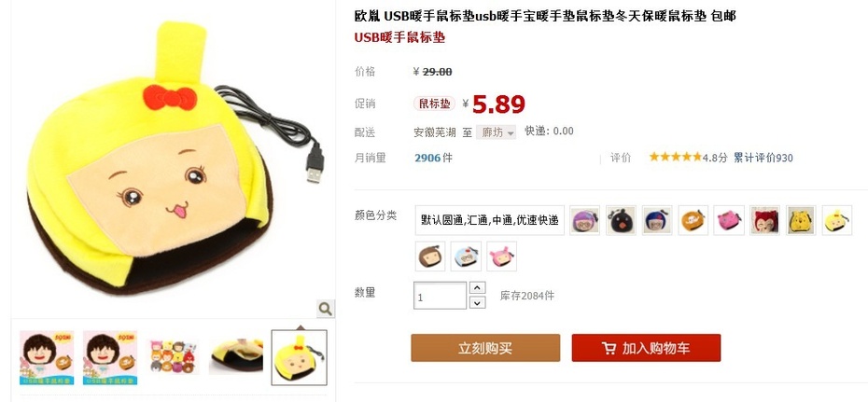Image resolution: width=868 pixels, height=402 pixels.
Task: Select the pink rabbit-ear character option
Action: pyautogui.click(x=501, y=256)
